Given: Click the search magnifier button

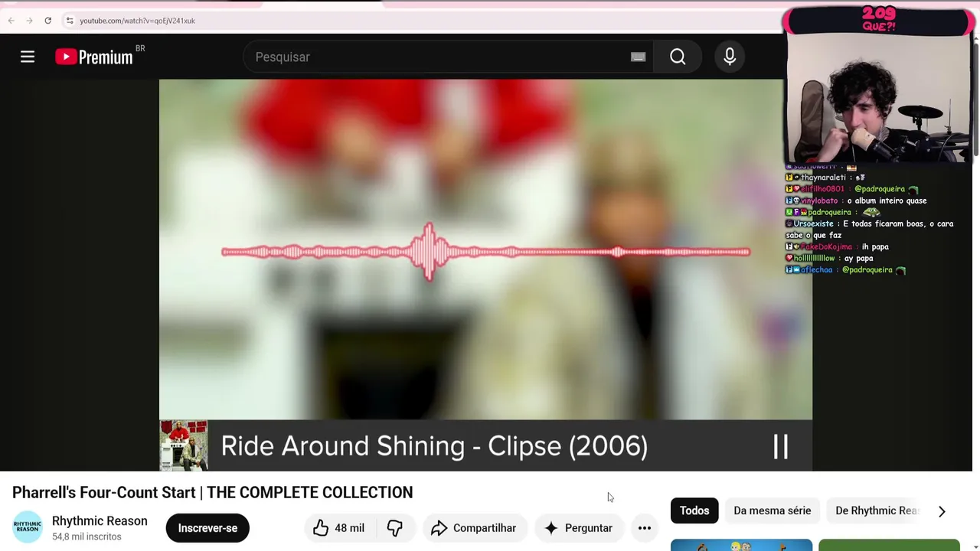Looking at the screenshot, I should (678, 57).
